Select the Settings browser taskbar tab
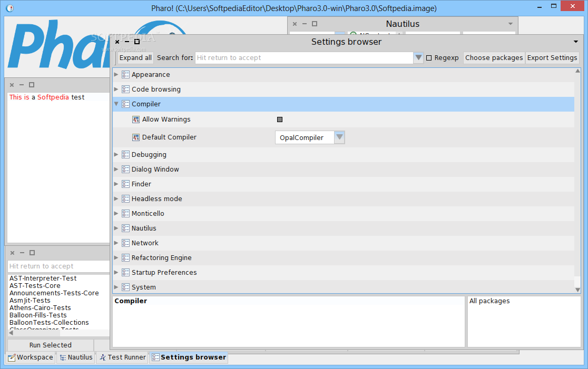Viewport: 588px width, 369px height. [189, 357]
